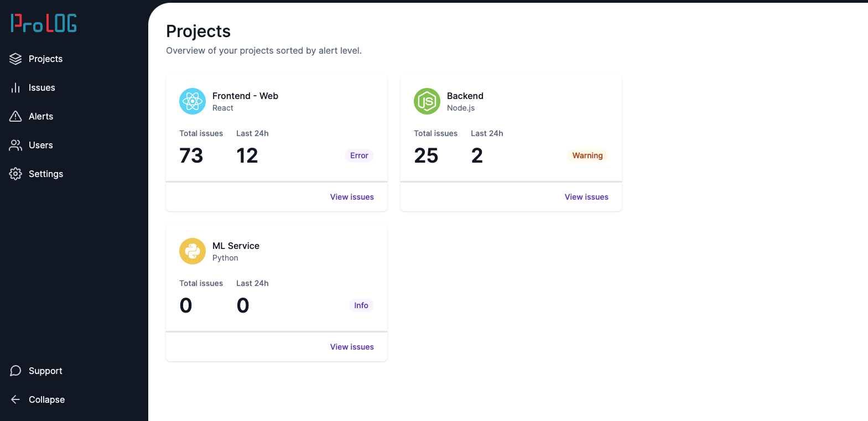Click the Warning status badge
This screenshot has height=421, width=868.
click(588, 155)
